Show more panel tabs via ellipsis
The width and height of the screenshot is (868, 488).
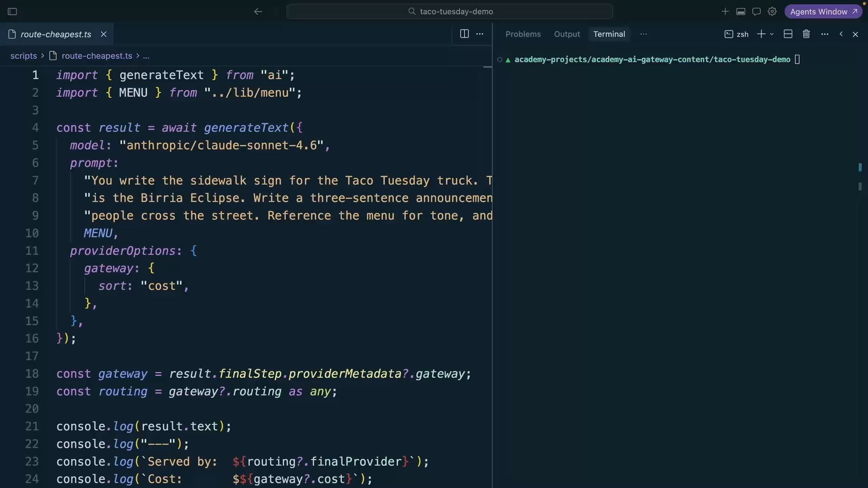[644, 34]
